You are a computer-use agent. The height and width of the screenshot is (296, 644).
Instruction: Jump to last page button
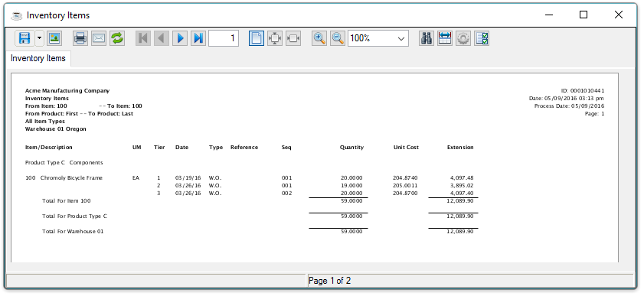(198, 38)
